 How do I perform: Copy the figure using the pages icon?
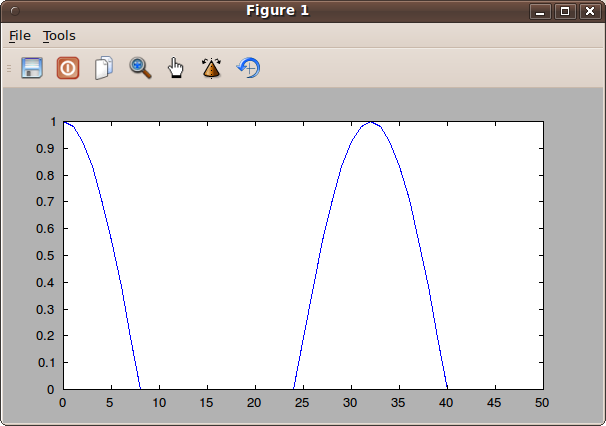[104, 68]
